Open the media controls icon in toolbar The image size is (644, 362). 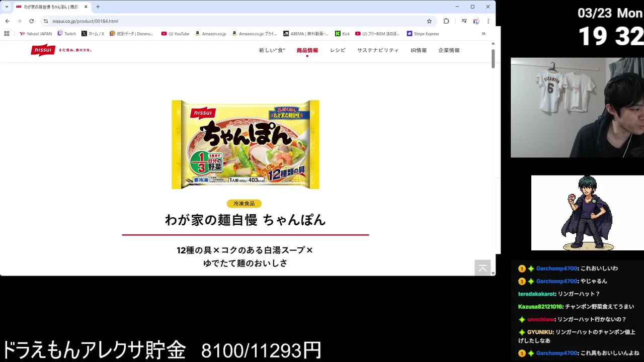click(464, 21)
